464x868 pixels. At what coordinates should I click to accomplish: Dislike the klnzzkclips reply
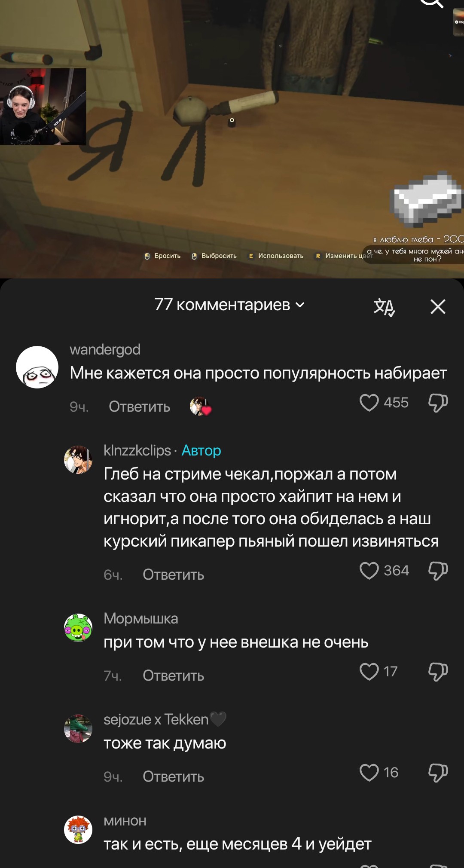coord(438,571)
